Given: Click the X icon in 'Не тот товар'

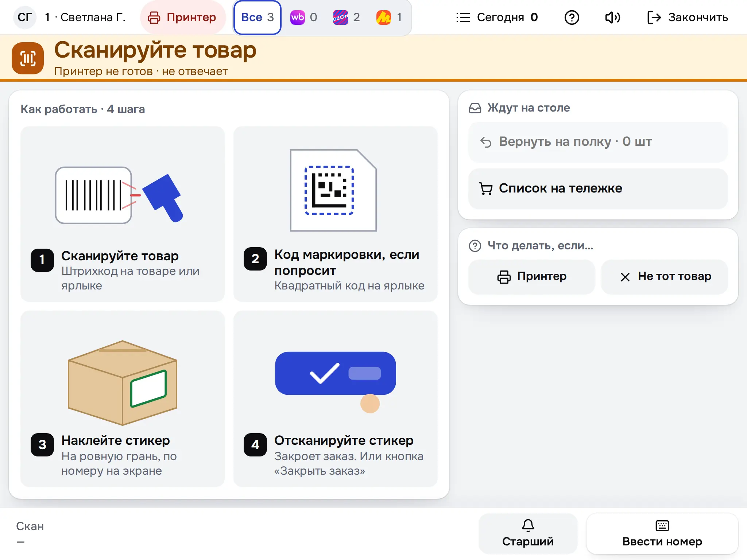Looking at the screenshot, I should pos(625,277).
